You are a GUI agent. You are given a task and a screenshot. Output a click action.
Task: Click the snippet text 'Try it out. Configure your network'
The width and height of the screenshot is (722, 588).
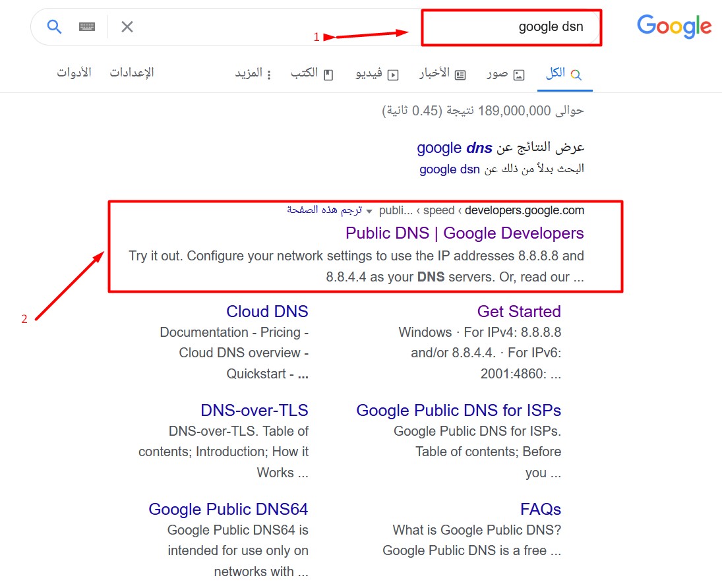(x=226, y=256)
